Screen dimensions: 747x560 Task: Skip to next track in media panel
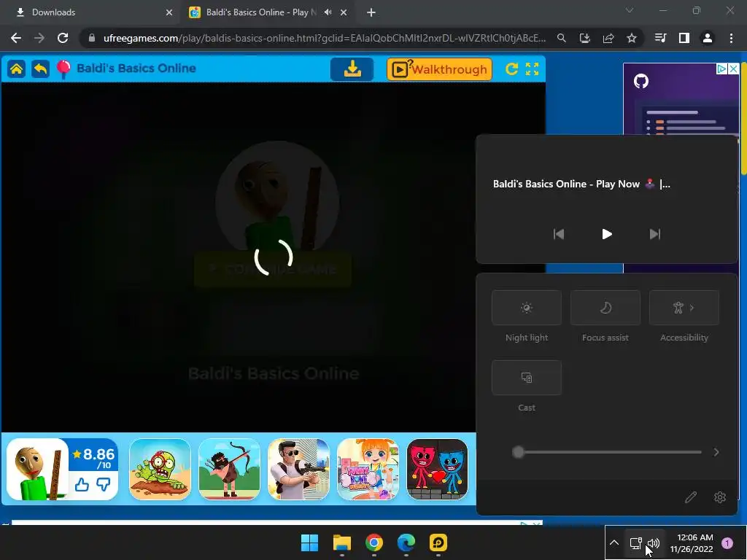click(655, 234)
